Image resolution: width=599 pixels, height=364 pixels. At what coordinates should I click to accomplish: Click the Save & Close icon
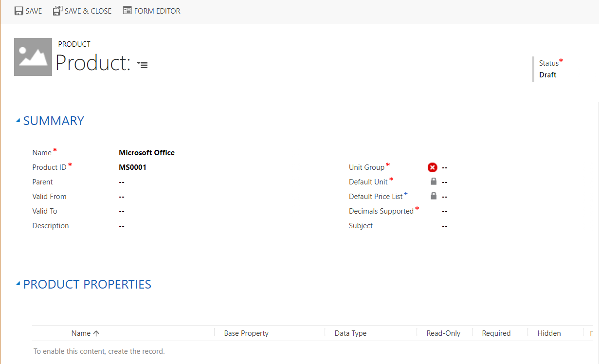coord(58,11)
